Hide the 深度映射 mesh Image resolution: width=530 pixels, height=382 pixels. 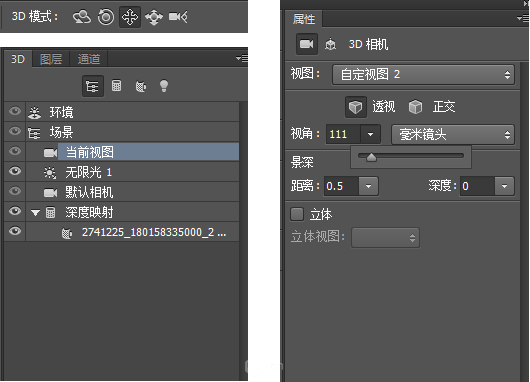[x=15, y=211]
